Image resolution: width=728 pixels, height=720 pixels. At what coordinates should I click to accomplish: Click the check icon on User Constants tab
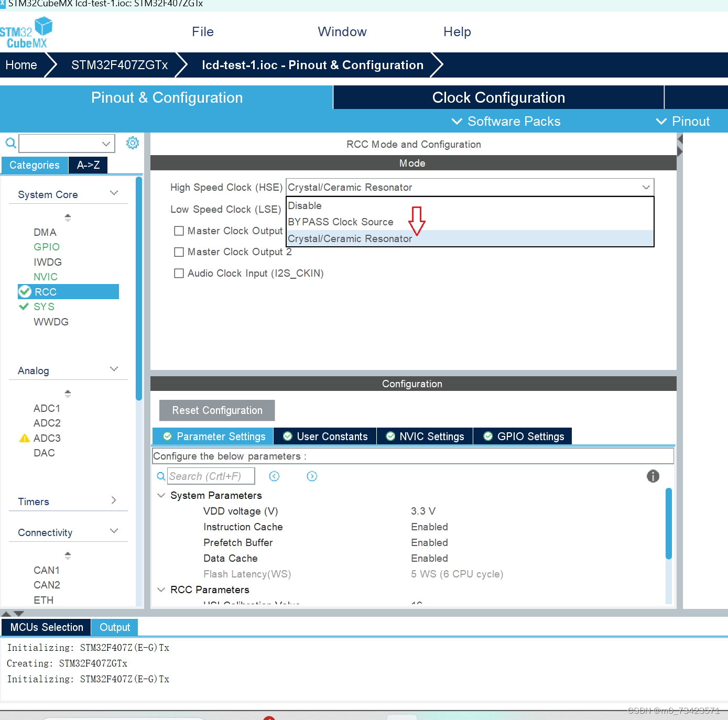point(287,436)
